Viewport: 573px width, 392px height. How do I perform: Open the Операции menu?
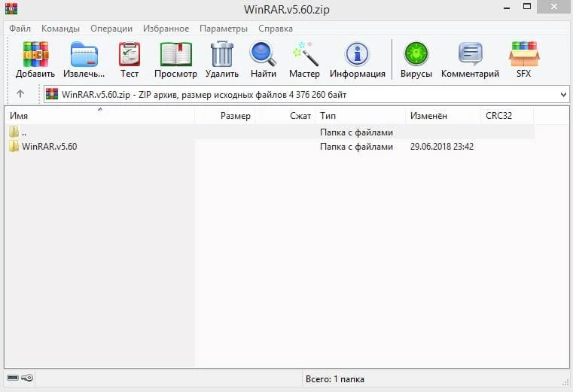[111, 28]
